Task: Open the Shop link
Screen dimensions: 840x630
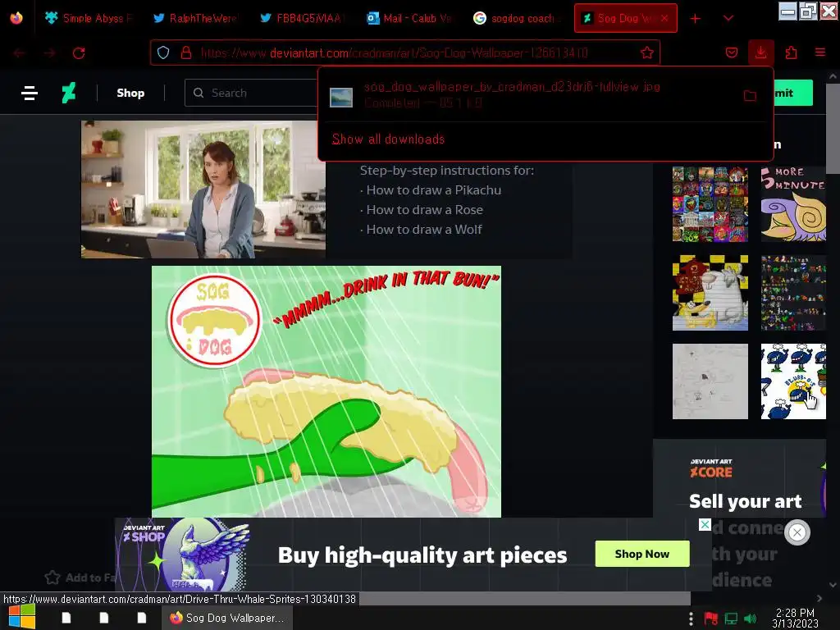Action: (x=130, y=93)
